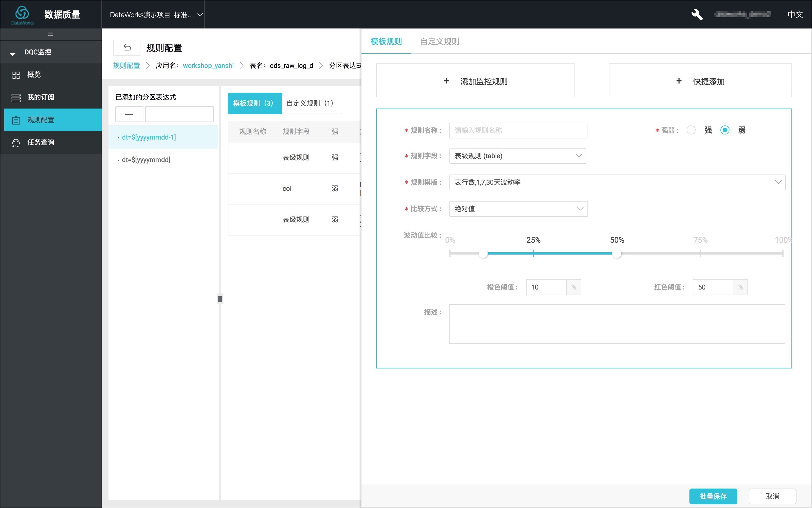Open 我的订阅 in the sidebar
The image size is (812, 508).
pyautogui.click(x=51, y=98)
